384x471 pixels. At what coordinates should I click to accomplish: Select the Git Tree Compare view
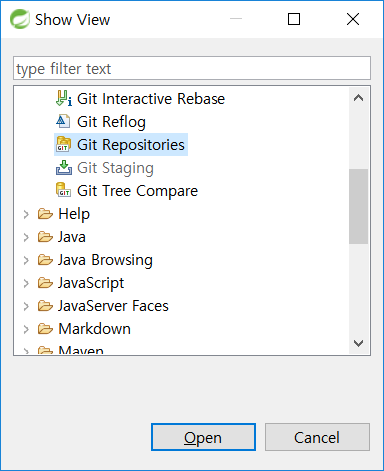pos(137,191)
